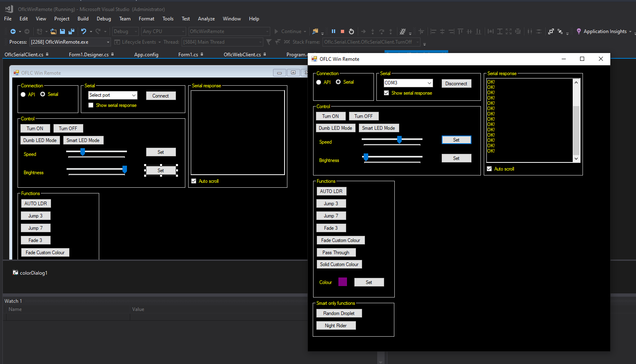Screen dimensions: 636x364
Task: Click the Send to Back icon
Action: [560, 31]
